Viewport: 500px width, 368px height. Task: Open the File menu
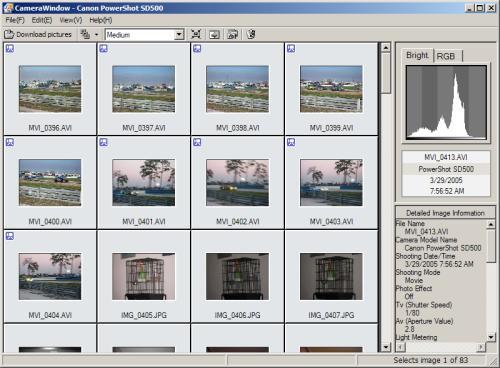(x=15, y=20)
